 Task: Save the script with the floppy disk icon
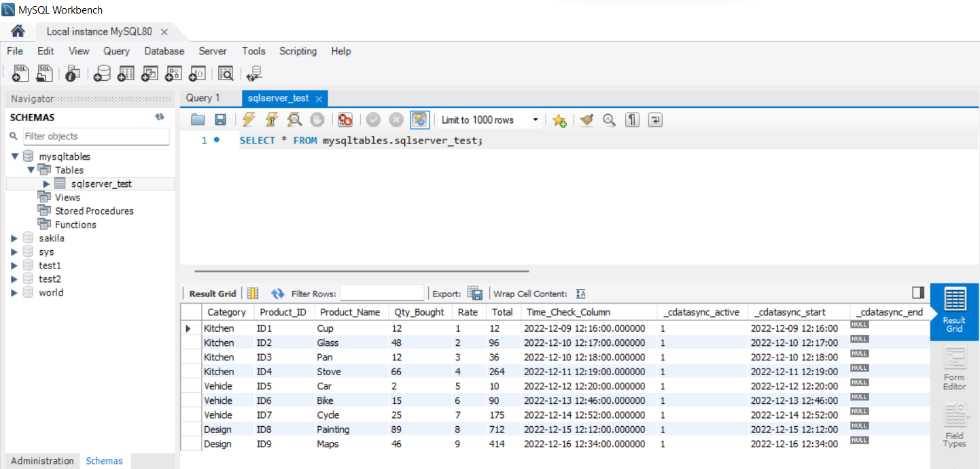point(220,120)
